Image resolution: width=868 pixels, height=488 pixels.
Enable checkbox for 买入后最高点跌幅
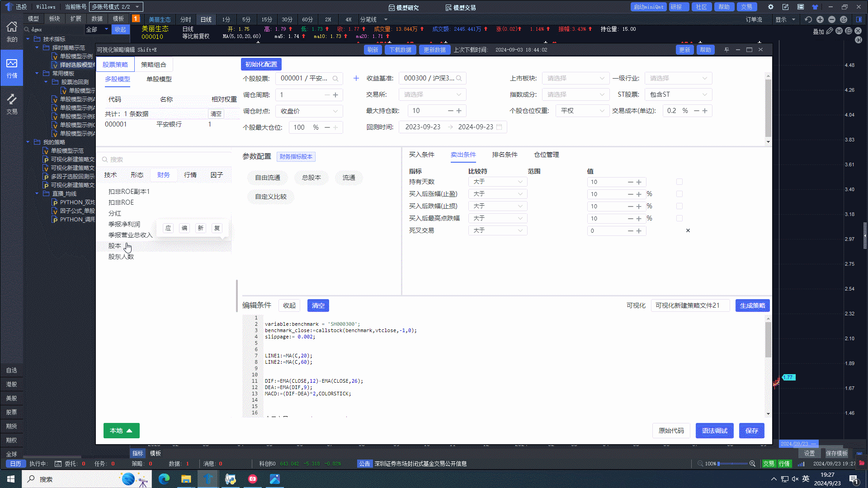pyautogui.click(x=679, y=218)
